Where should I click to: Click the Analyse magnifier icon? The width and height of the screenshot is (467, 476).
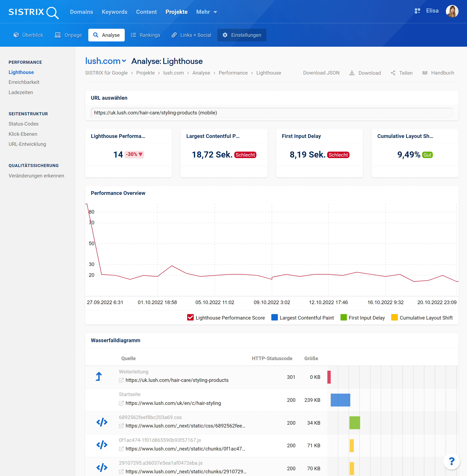tap(96, 35)
